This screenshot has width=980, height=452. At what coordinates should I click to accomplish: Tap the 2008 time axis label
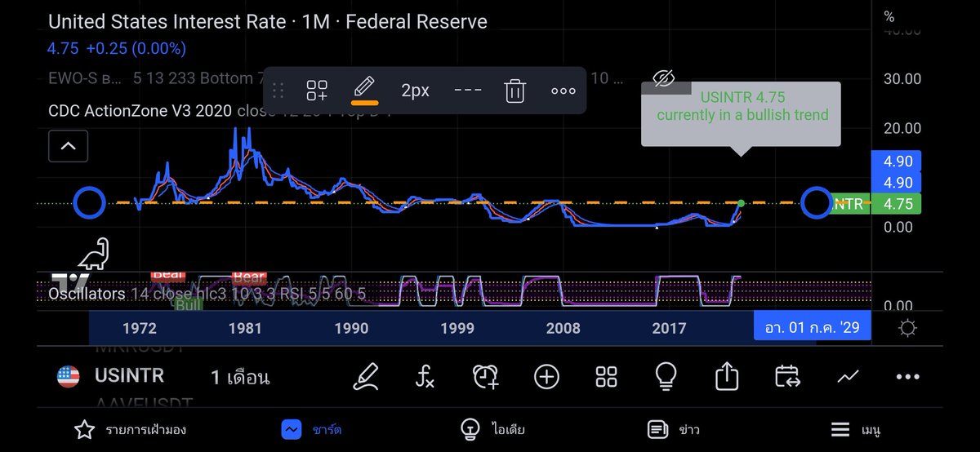point(563,328)
